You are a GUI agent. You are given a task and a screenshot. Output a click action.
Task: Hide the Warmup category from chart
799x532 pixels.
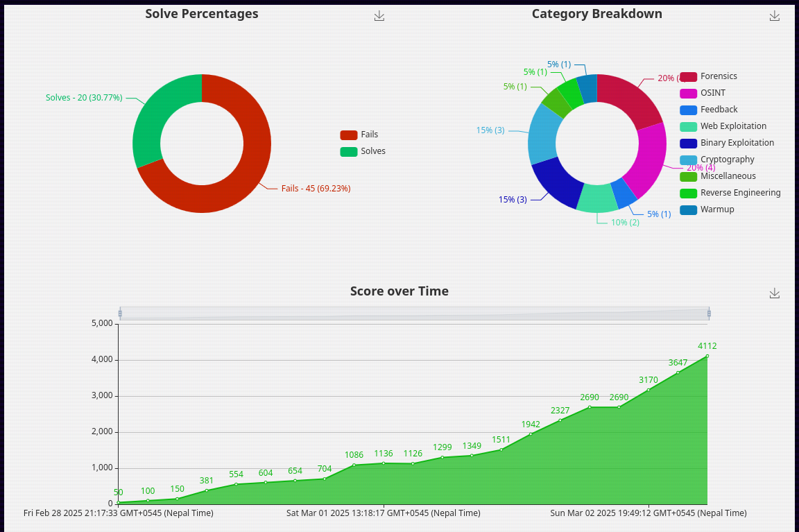[707, 209]
